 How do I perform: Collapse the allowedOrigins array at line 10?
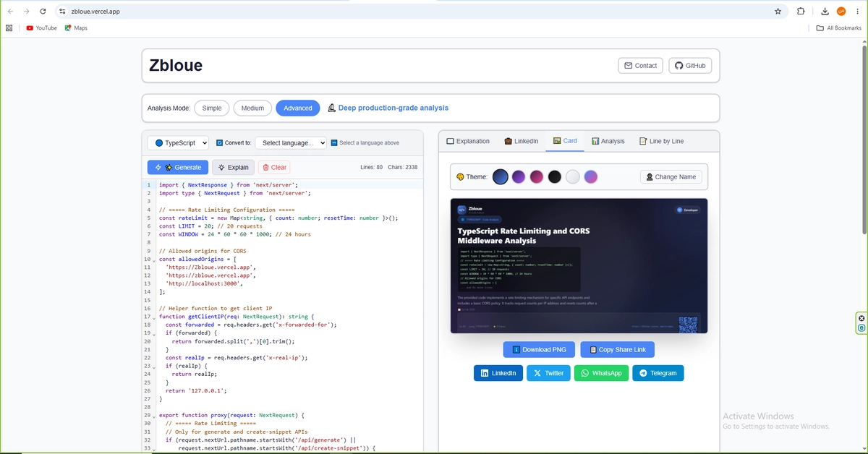coord(155,260)
